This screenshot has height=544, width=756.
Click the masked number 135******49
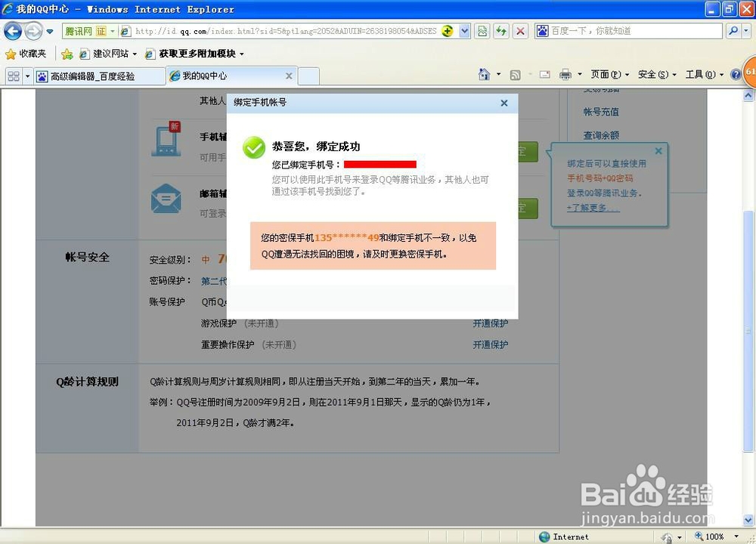(347, 237)
